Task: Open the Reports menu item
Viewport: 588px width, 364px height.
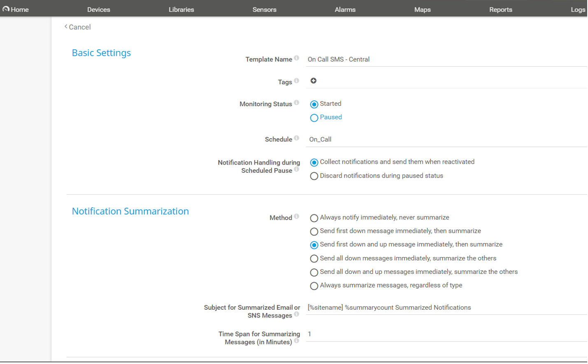Action: pos(500,9)
